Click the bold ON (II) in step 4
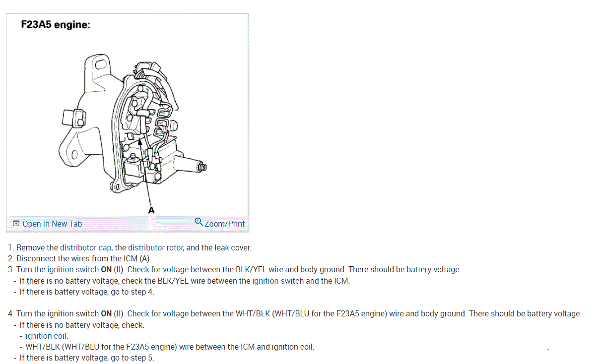This screenshot has width=601, height=364. [113, 313]
